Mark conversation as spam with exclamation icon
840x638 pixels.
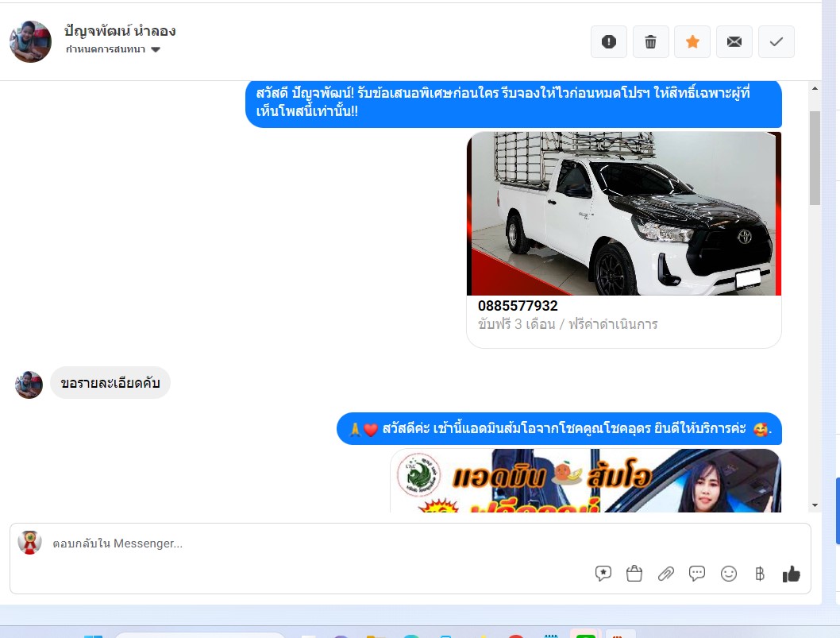609,42
